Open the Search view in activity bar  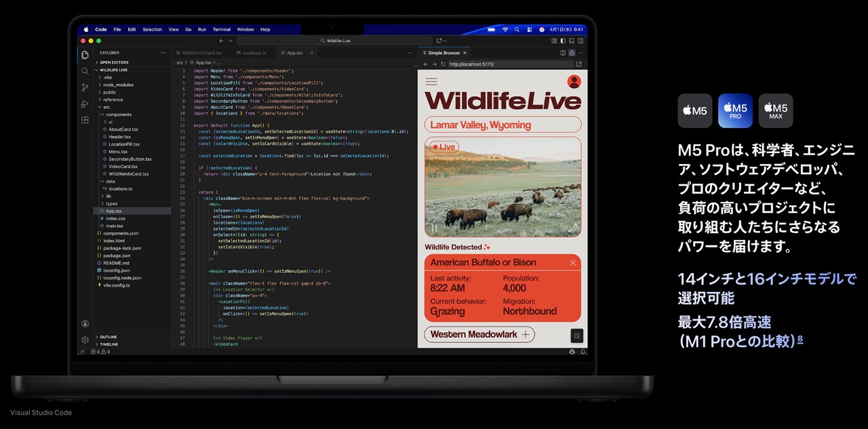85,71
